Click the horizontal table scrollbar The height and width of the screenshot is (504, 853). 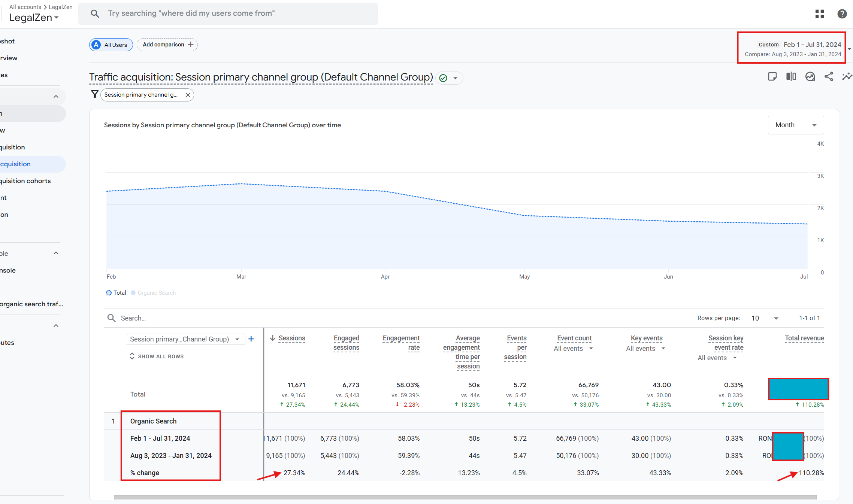[x=465, y=497]
